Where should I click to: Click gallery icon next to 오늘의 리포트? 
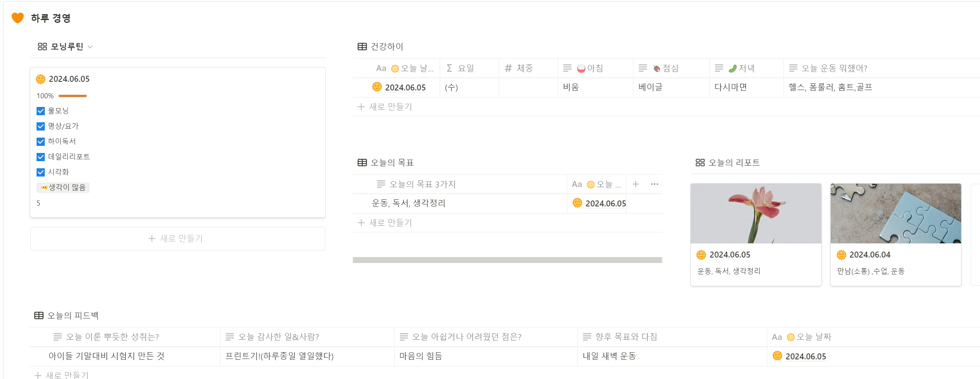coord(700,163)
